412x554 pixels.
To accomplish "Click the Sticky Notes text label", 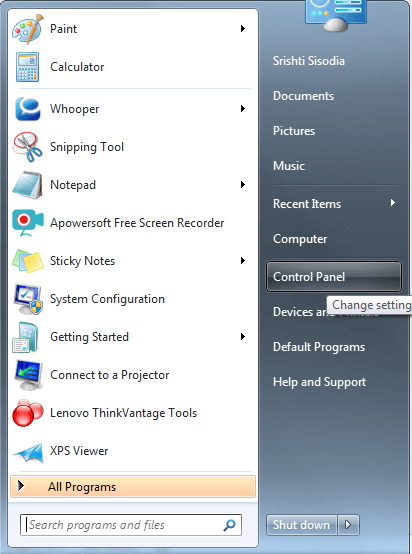I will click(x=82, y=261).
